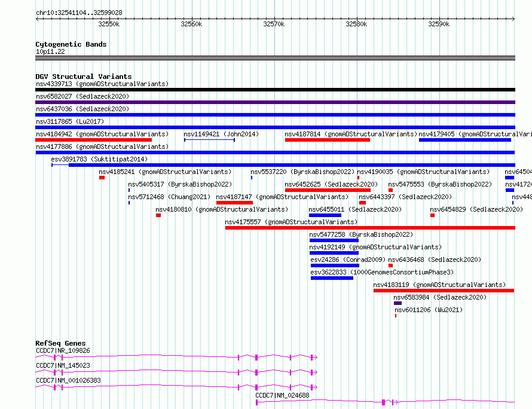532x409 pixels.
Task: Click the DGV Structural Variants heading
Action: pyautogui.click(x=84, y=77)
